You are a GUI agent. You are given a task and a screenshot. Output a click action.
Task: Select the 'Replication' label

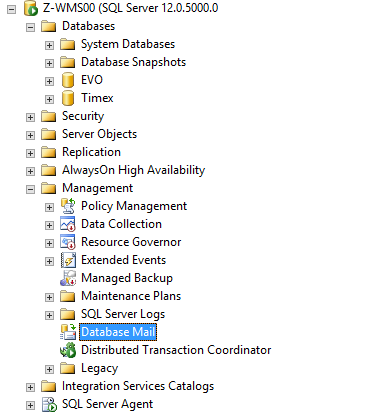[91, 152]
